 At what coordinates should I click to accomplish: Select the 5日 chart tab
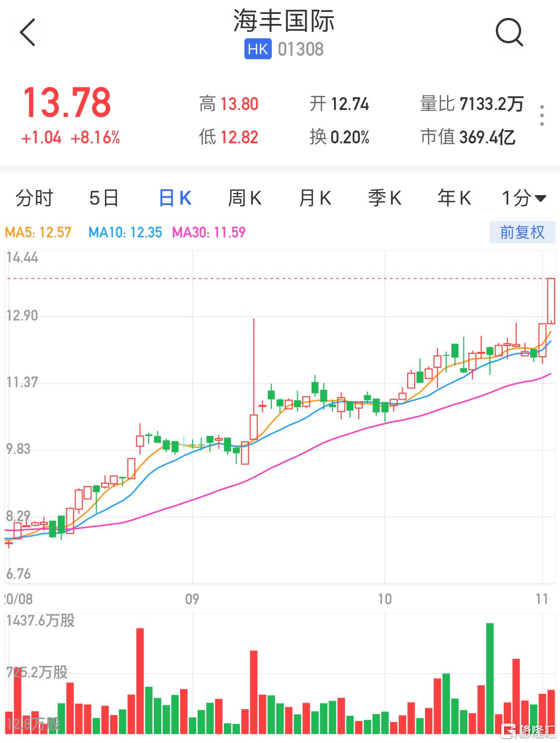click(x=104, y=198)
